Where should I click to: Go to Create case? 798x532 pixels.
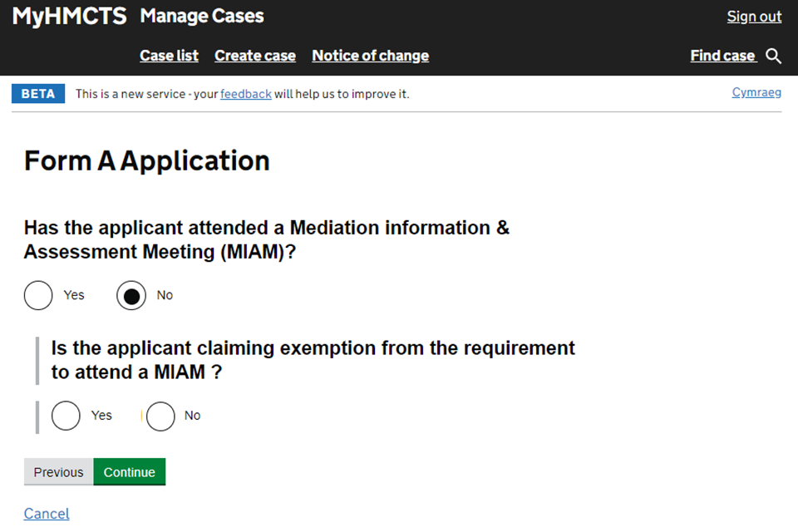(x=255, y=56)
